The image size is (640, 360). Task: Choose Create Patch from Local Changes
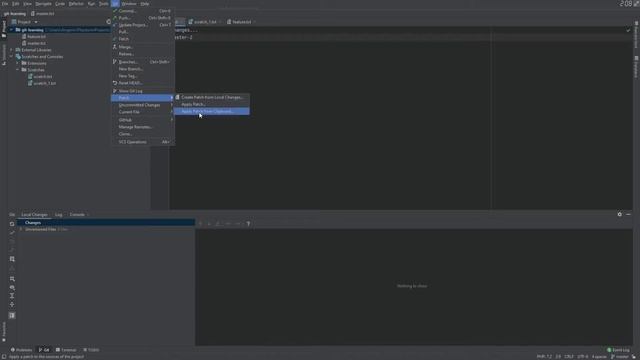(211, 98)
